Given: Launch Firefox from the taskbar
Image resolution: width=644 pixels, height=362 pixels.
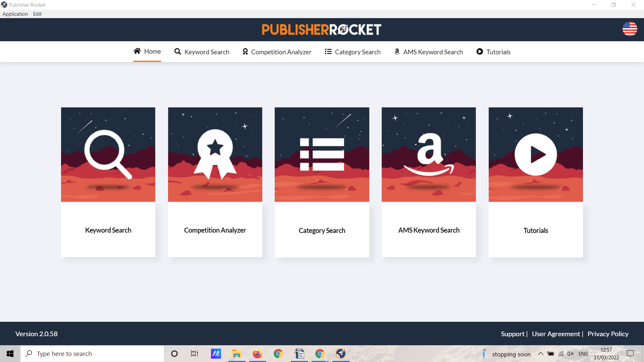Looking at the screenshot, I should coord(257,354).
